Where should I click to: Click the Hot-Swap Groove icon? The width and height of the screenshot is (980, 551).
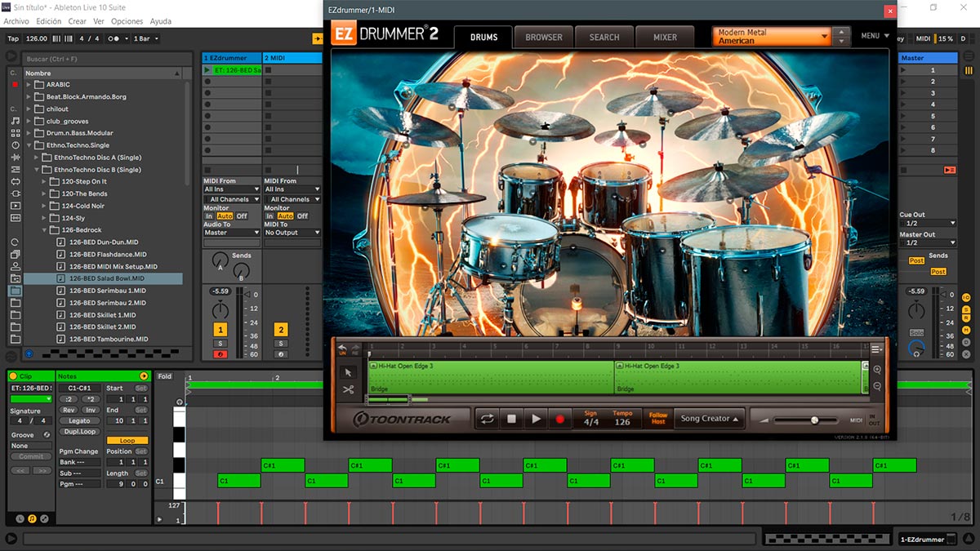pyautogui.click(x=47, y=434)
